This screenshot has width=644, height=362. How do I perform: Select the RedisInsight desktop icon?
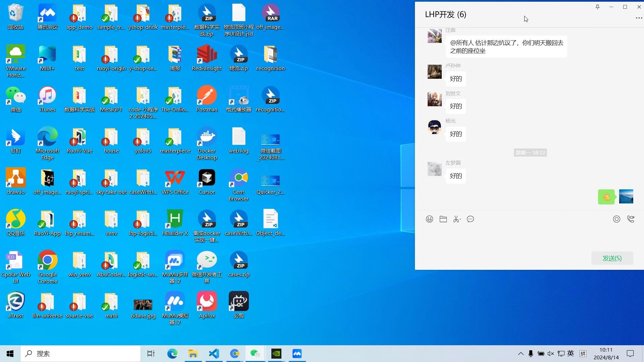[x=207, y=58]
